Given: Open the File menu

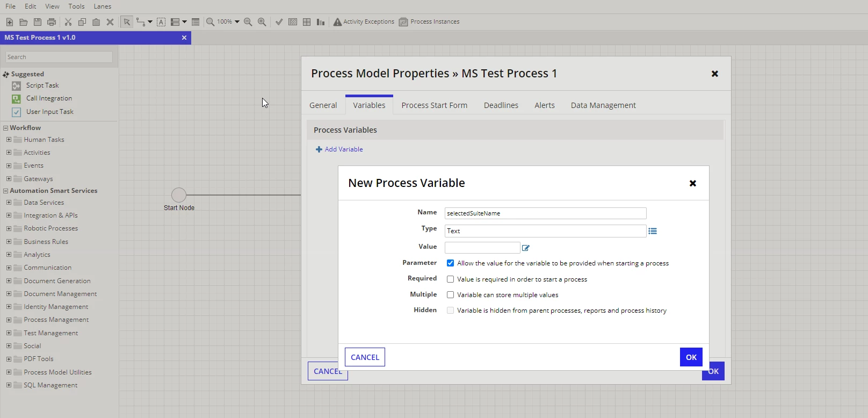Looking at the screenshot, I should click(10, 6).
